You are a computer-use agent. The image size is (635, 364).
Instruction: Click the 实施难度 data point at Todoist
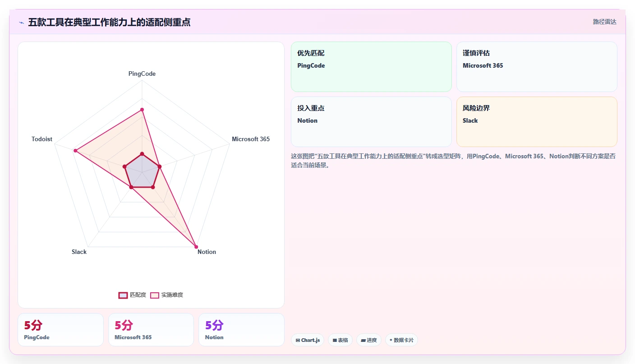tap(76, 151)
